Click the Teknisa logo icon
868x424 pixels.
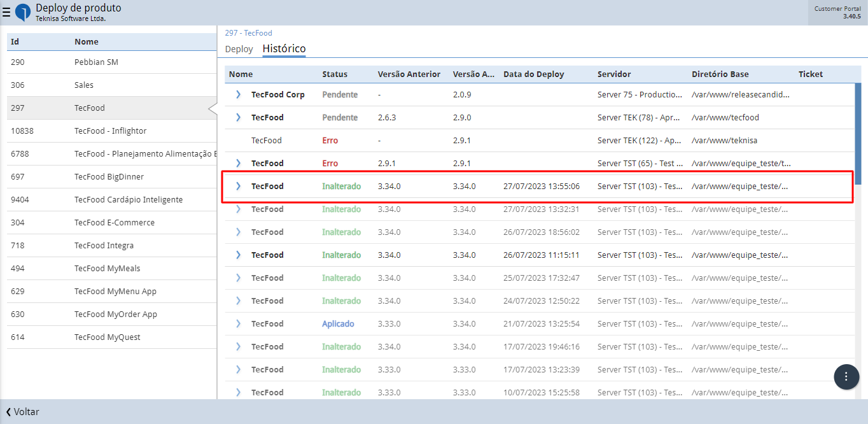22,13
